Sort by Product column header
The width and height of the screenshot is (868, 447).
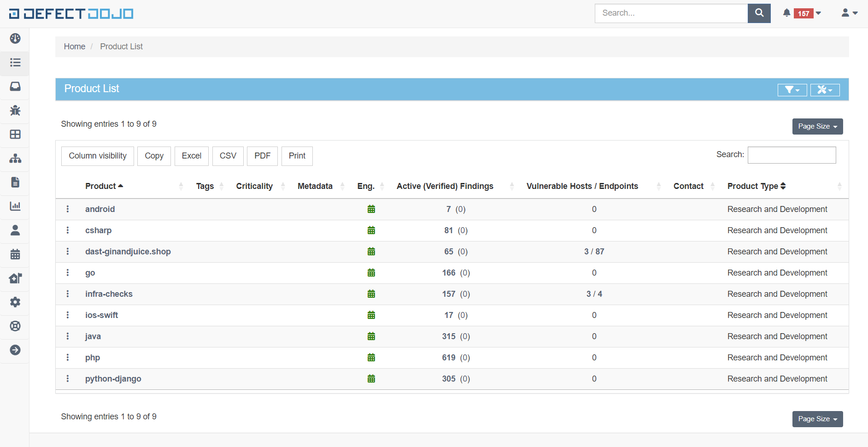pyautogui.click(x=104, y=186)
